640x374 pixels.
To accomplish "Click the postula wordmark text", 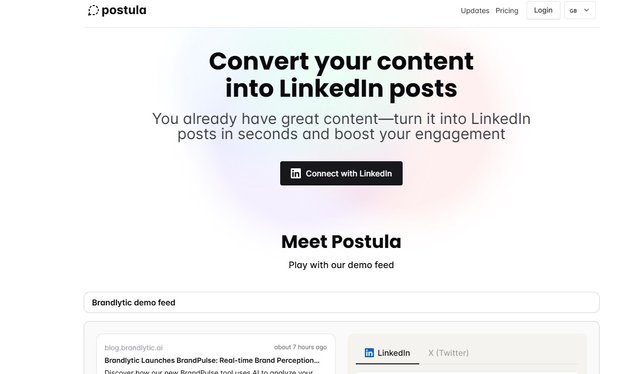I will point(124,10).
